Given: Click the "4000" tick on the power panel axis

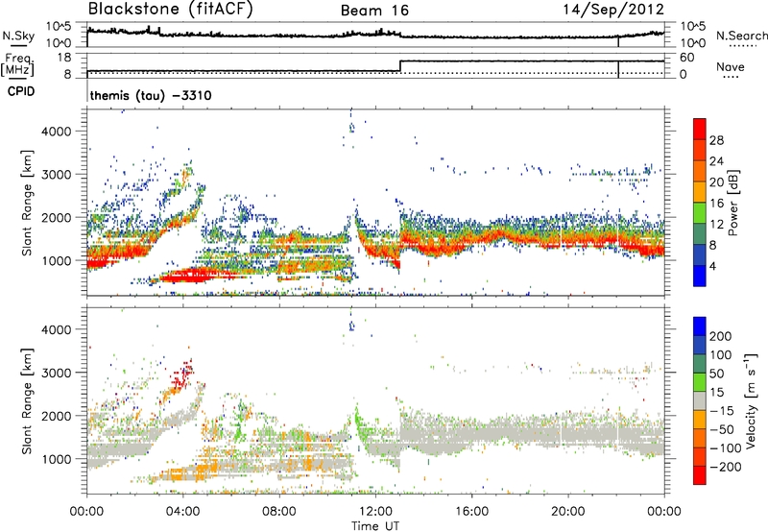Looking at the screenshot, I should click(57, 132).
